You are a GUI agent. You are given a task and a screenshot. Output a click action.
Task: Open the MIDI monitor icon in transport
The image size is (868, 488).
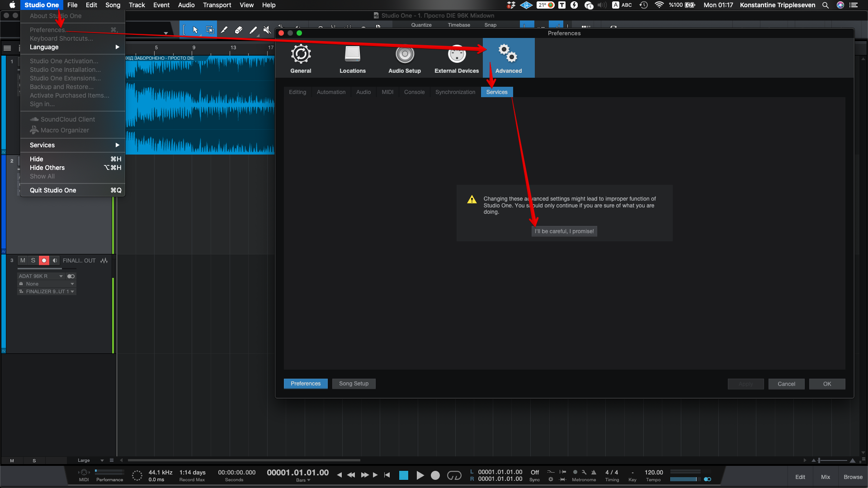point(84,473)
